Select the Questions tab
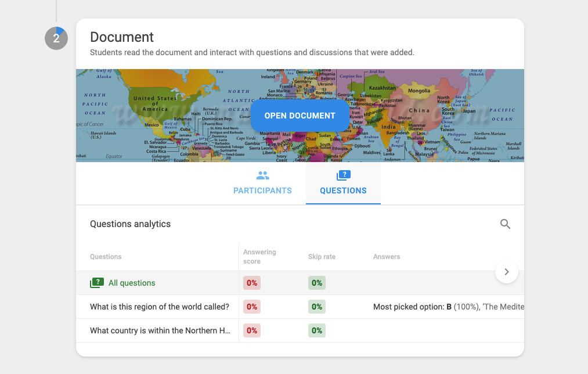This screenshot has width=588, height=374. coord(343,184)
